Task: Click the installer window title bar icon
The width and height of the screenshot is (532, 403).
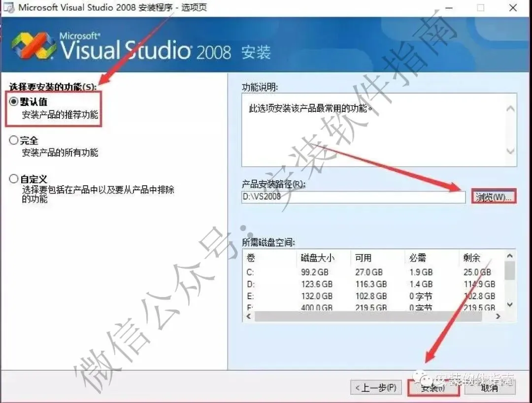Action: coord(9,7)
